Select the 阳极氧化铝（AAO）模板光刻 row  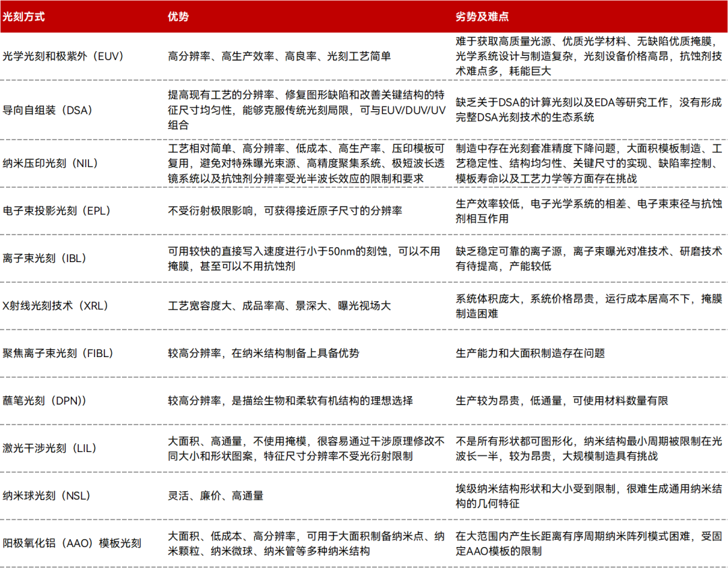71,544
